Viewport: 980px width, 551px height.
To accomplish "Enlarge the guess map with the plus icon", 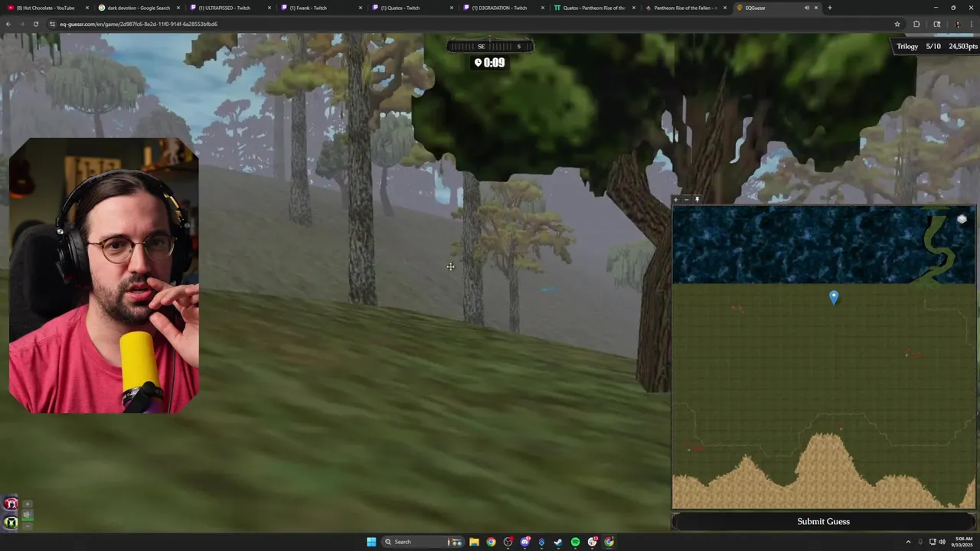I will pos(675,199).
